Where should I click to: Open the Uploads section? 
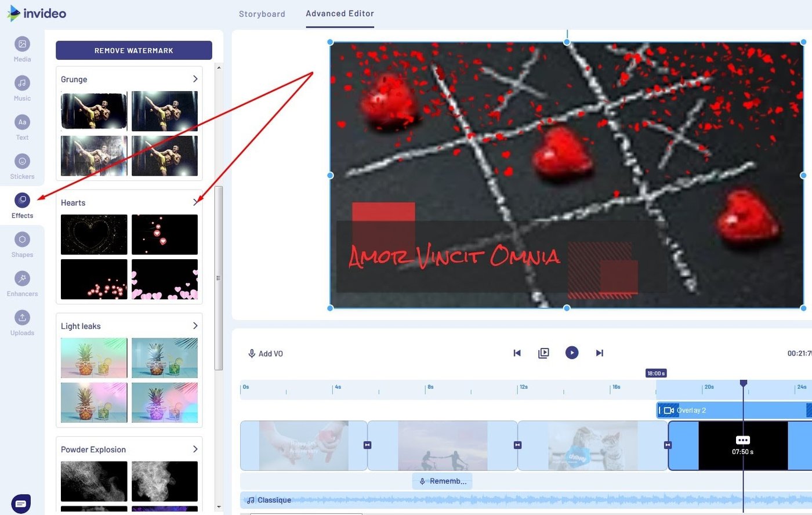pyautogui.click(x=21, y=322)
